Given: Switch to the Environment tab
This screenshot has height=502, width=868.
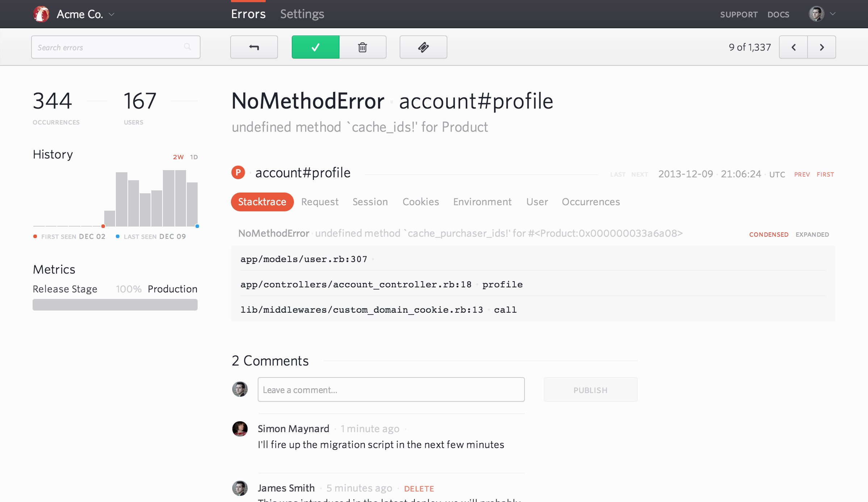Looking at the screenshot, I should 482,202.
